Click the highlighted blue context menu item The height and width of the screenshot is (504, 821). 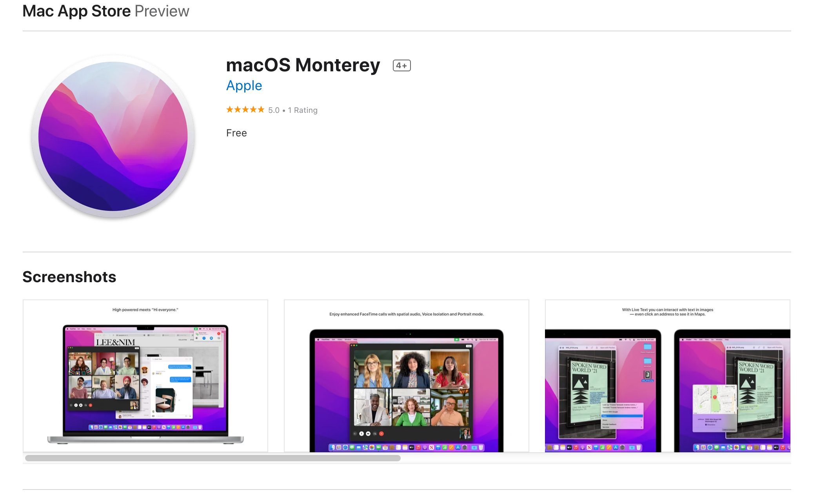click(x=622, y=416)
